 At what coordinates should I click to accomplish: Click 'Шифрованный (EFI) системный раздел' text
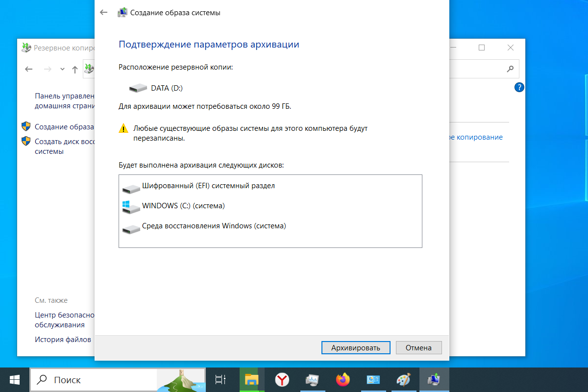[x=208, y=186]
